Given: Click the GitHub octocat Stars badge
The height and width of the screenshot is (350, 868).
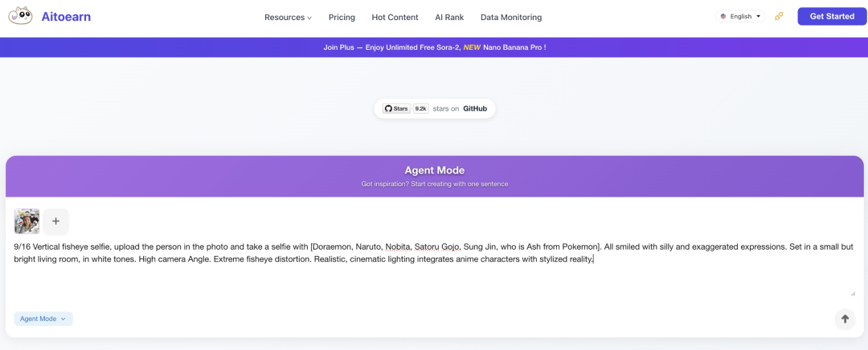Looking at the screenshot, I should [396, 108].
